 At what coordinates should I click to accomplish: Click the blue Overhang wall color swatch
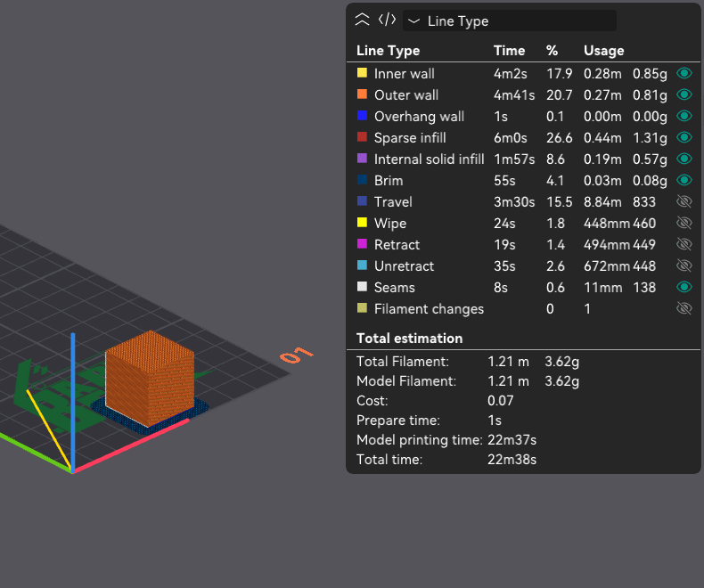click(x=362, y=115)
